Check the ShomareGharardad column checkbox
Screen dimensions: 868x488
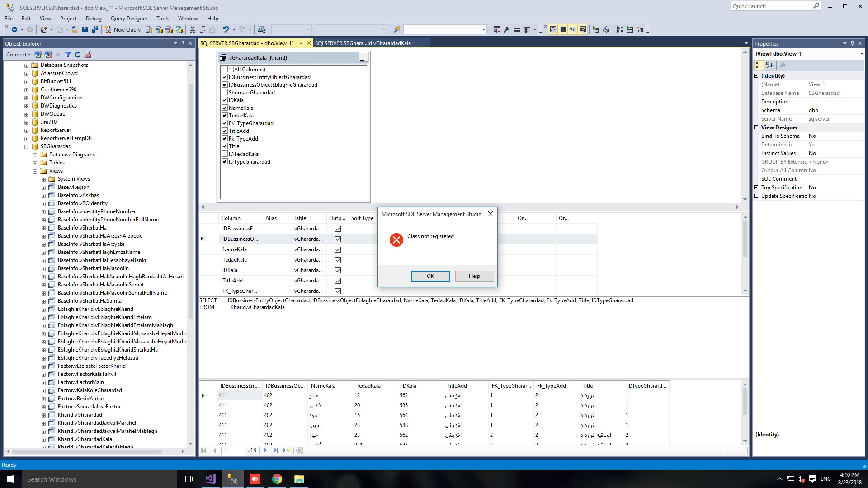[225, 93]
